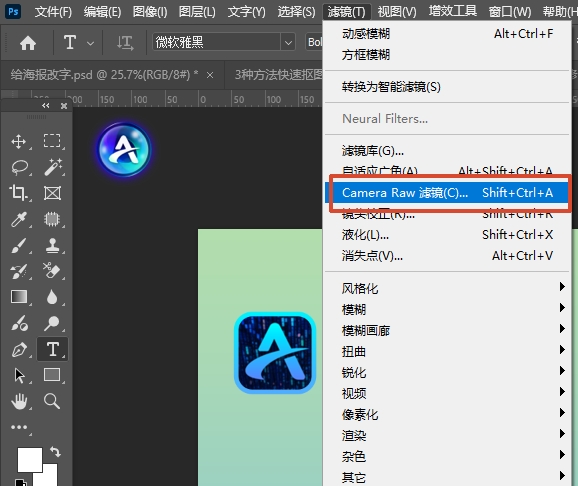Select the Dodge tool
Image resolution: width=578 pixels, height=486 pixels.
pos(52,323)
